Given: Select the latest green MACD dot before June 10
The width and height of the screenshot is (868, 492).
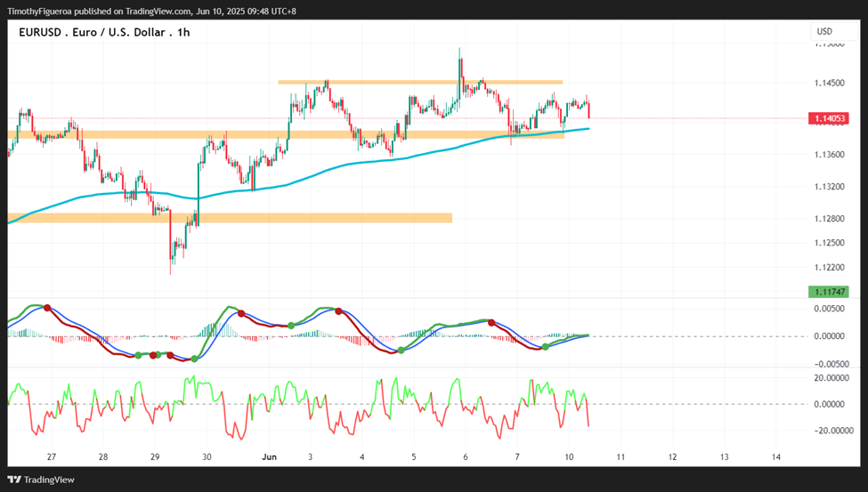Looking at the screenshot, I should pos(545,346).
